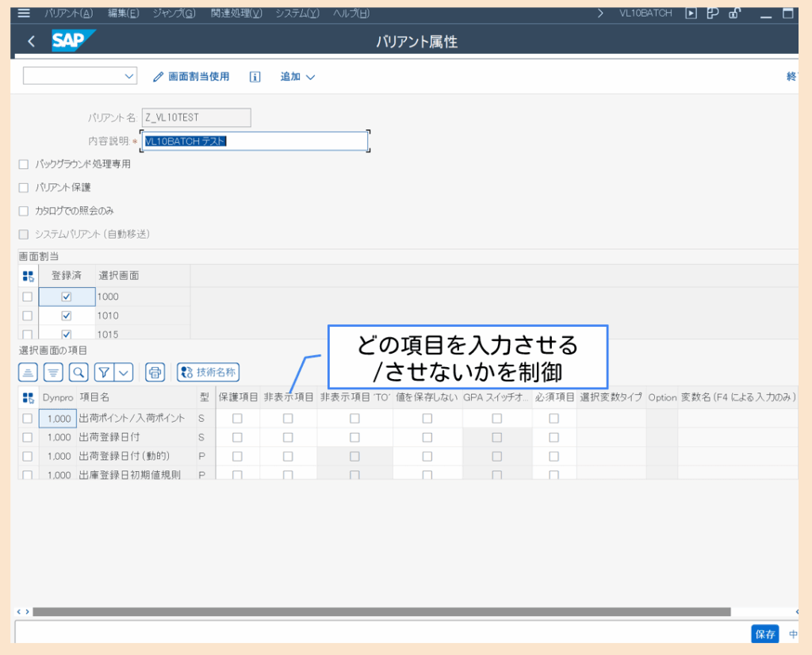Click the 保存 save button
The width and height of the screenshot is (812, 655).
tap(765, 634)
